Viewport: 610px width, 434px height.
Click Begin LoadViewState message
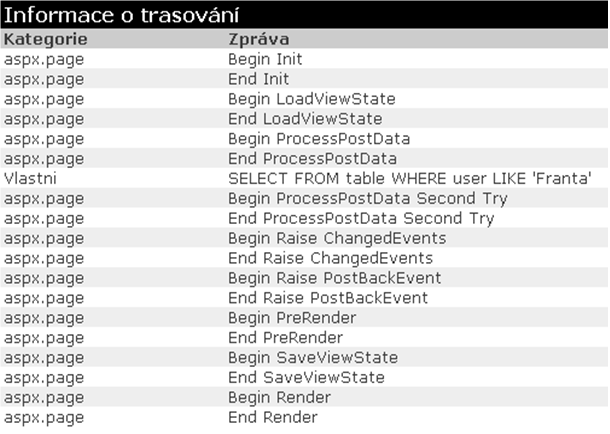click(x=312, y=99)
